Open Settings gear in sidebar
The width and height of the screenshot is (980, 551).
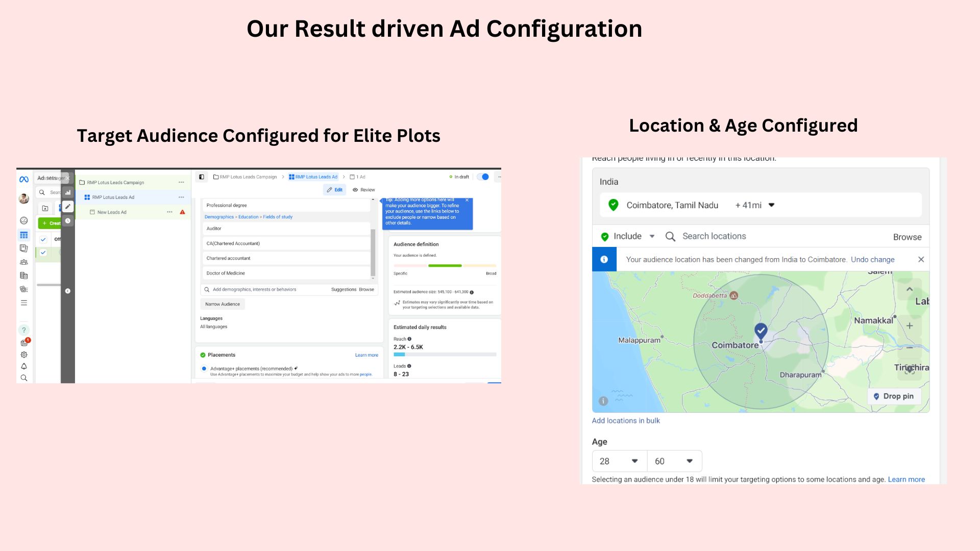pyautogui.click(x=24, y=355)
